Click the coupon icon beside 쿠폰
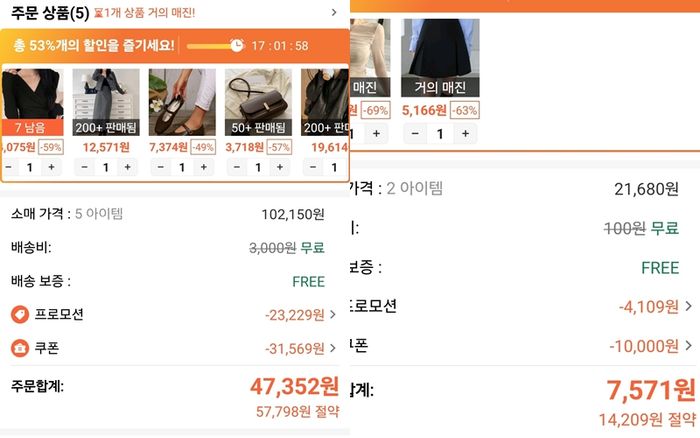700x438 pixels. coord(20,348)
